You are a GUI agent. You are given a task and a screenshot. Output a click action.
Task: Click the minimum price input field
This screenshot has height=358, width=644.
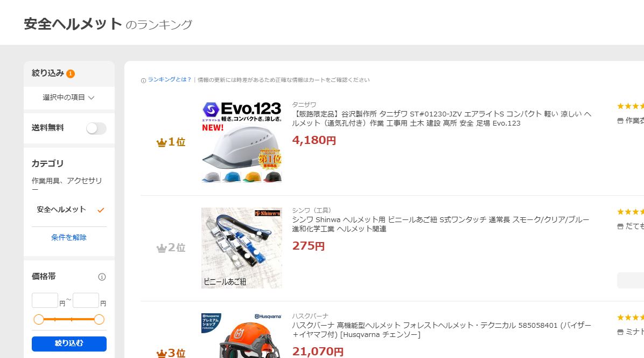45,300
